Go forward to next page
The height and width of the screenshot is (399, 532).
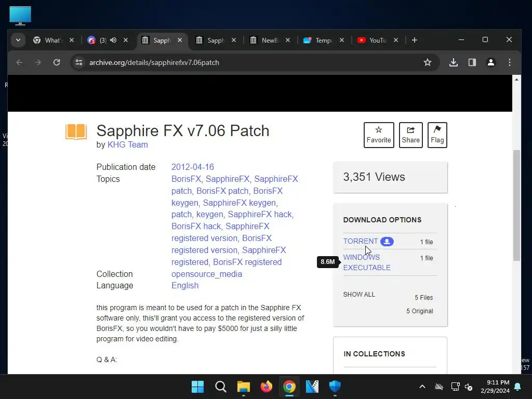[37, 62]
